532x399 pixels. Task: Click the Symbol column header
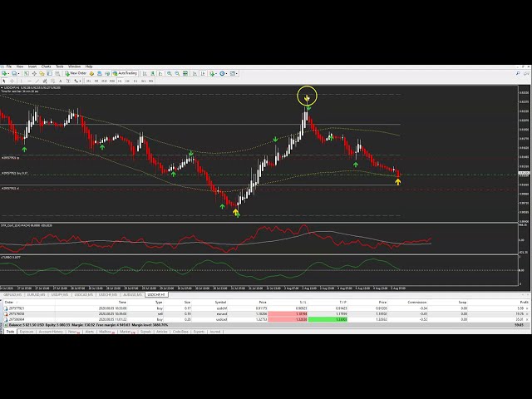220,302
